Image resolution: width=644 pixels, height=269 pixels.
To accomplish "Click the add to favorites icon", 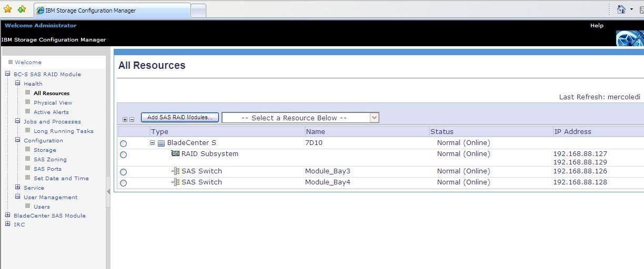I will tap(22, 9).
